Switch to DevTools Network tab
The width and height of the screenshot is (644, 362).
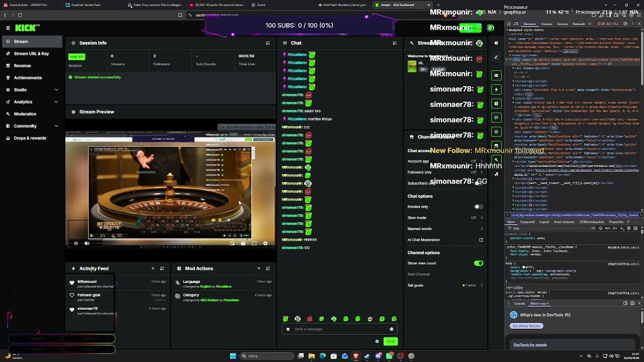[x=579, y=24]
